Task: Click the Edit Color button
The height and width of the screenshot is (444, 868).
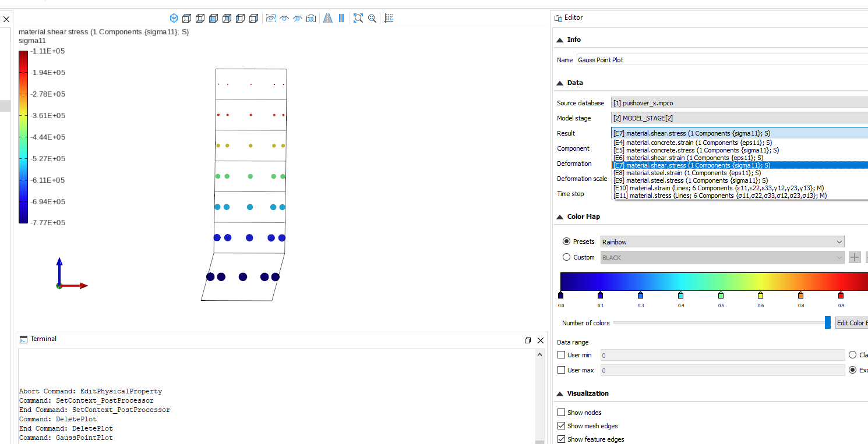Action: [852, 323]
